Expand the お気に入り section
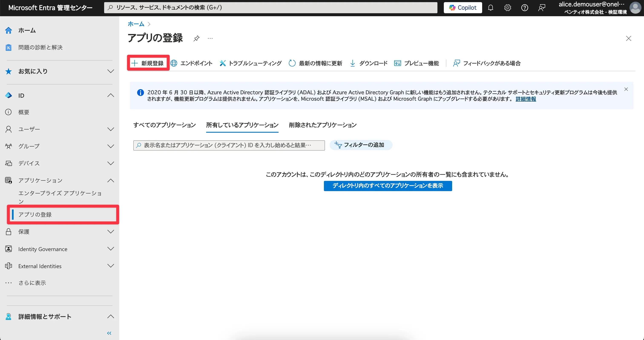This screenshot has width=644, height=340. pyautogui.click(x=111, y=71)
